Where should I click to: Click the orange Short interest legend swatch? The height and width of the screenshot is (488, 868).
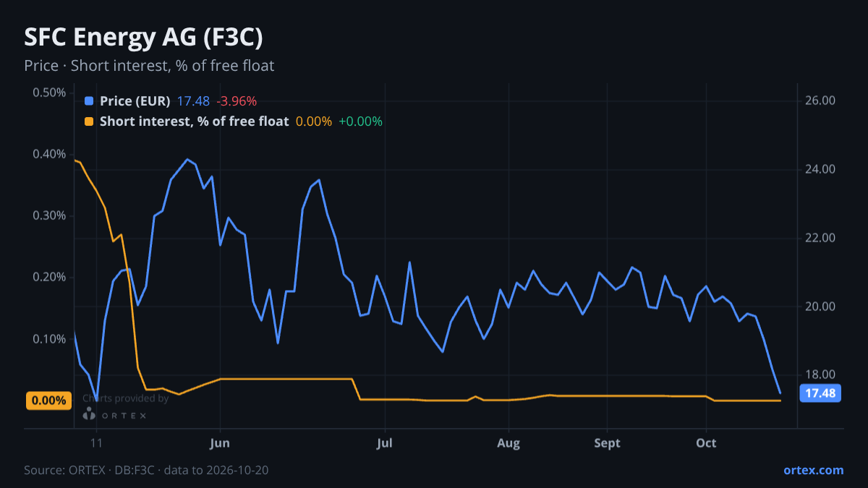89,121
